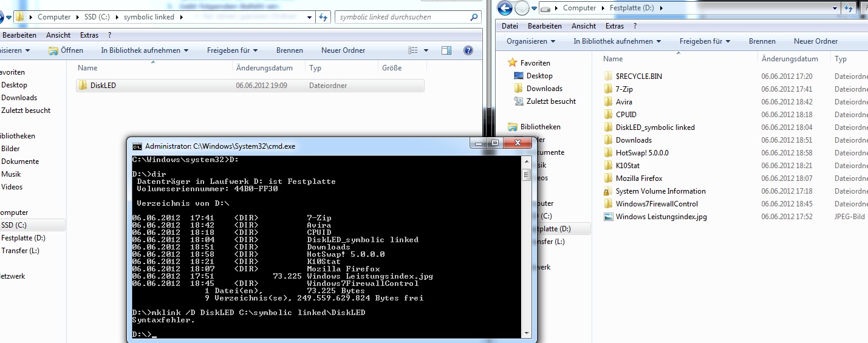
Task: Open recent pages dropdown next to right Explorer nav arrows
Action: pyautogui.click(x=534, y=8)
